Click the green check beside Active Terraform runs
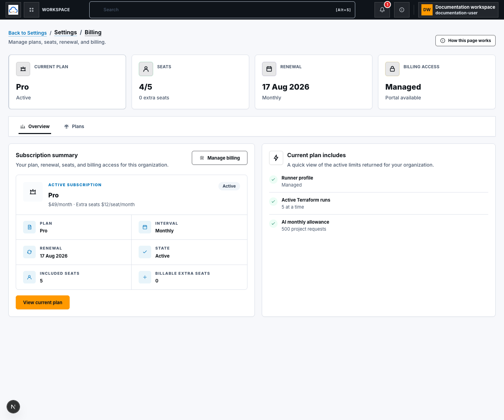This screenshot has width=504, height=420. (x=273, y=202)
